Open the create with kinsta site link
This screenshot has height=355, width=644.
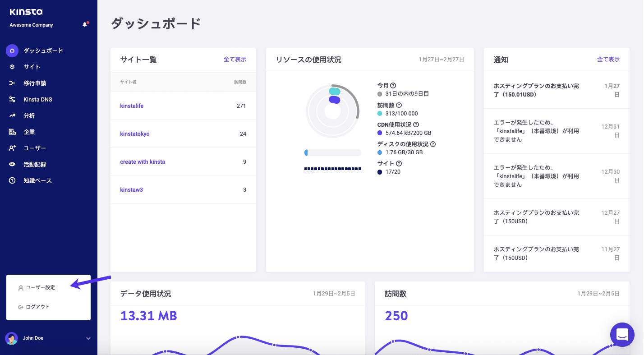click(143, 162)
